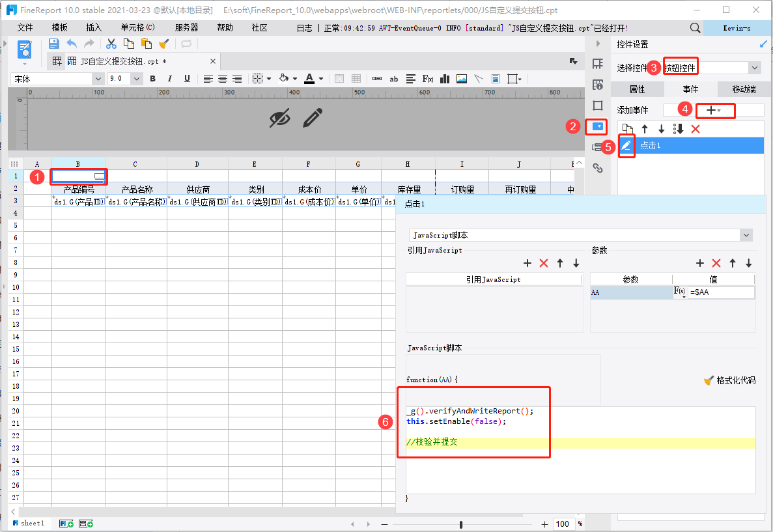The width and height of the screenshot is (773, 532).
Task: Click the Paste clipboard icon
Action: coord(147,44)
